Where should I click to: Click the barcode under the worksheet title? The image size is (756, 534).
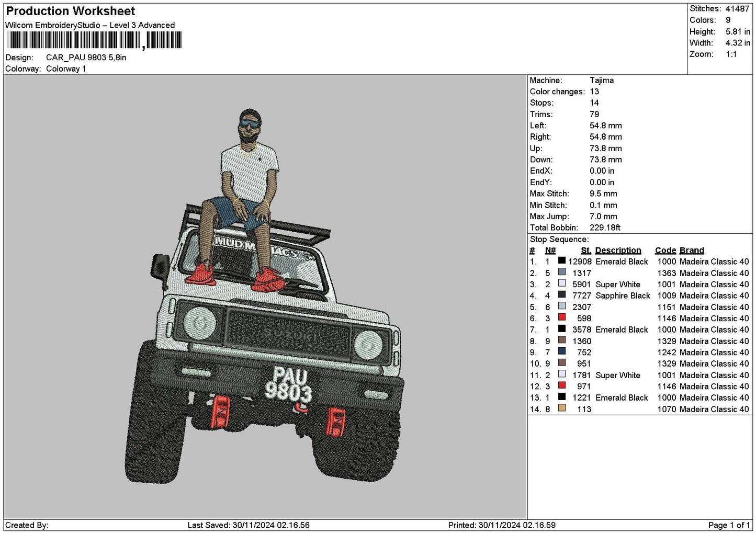click(x=95, y=40)
